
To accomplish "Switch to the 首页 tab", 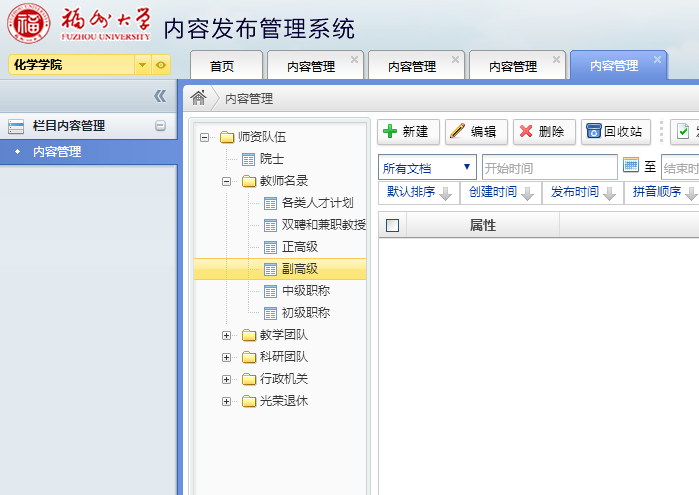I will (x=222, y=66).
